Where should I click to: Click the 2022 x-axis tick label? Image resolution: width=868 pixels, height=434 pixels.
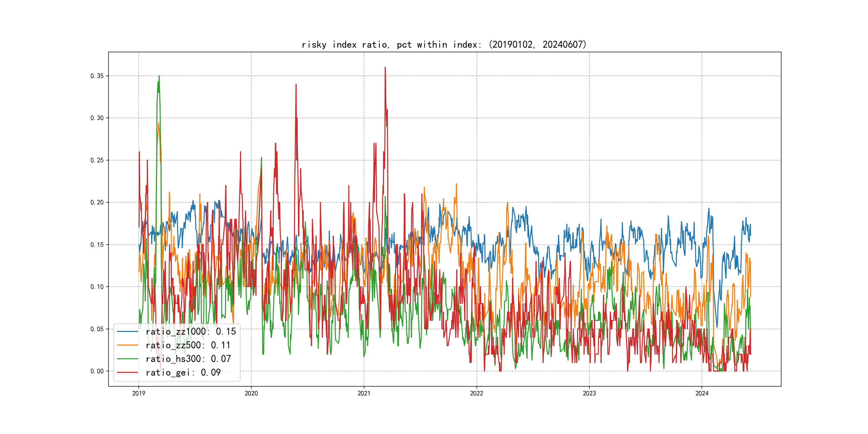(x=476, y=393)
